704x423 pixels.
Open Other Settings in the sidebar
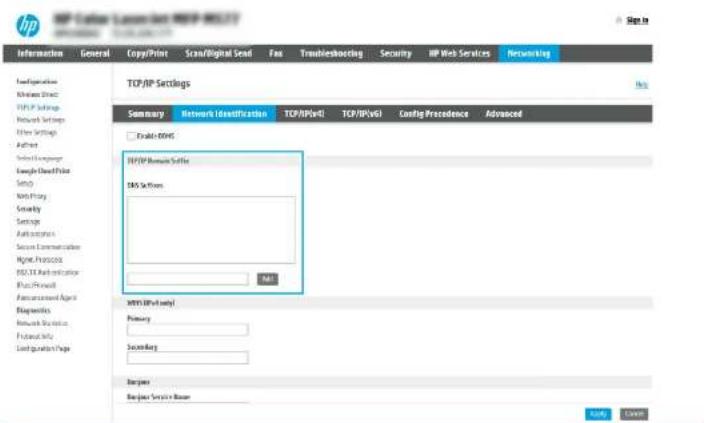coord(36,132)
